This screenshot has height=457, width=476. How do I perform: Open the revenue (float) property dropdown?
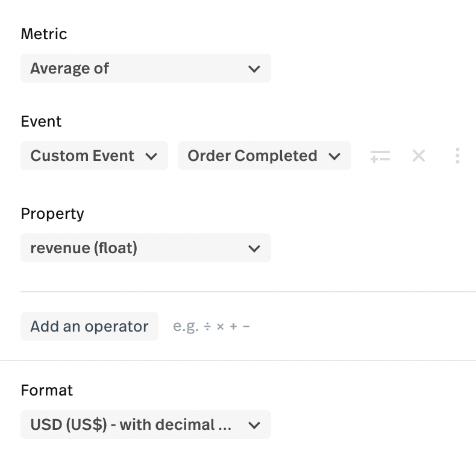pyautogui.click(x=145, y=248)
